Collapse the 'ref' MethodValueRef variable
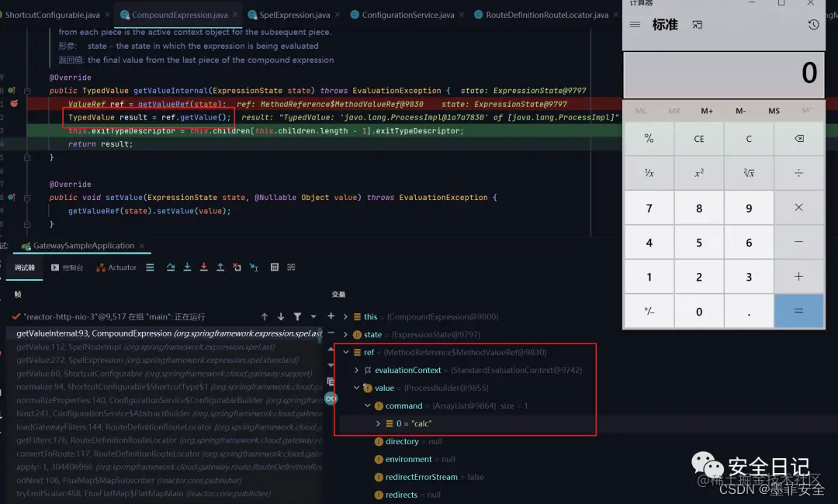Screen dimensions: 838x504 coord(346,352)
